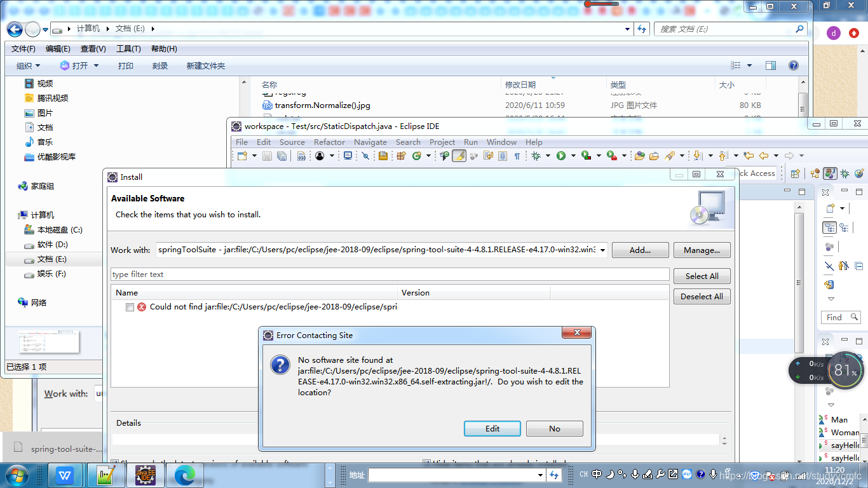Open the Refactor menu in Eclipse

pyautogui.click(x=329, y=142)
